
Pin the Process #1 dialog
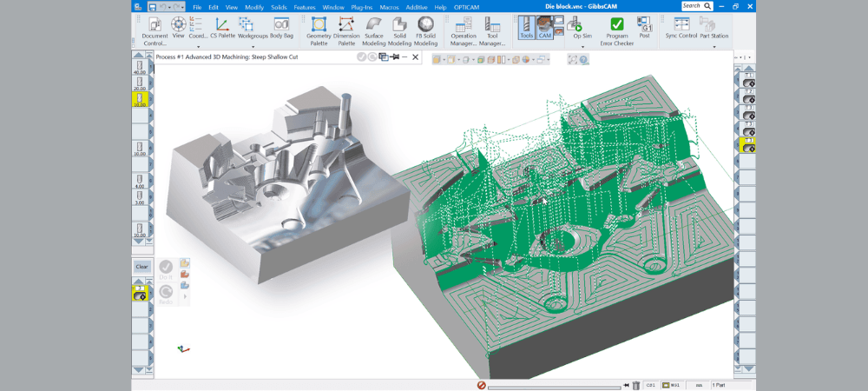(x=395, y=57)
